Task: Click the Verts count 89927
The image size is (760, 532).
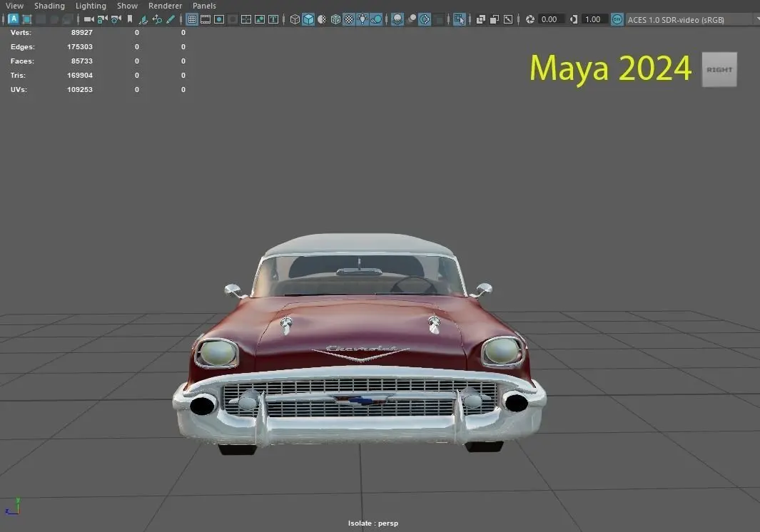Action: click(x=82, y=33)
